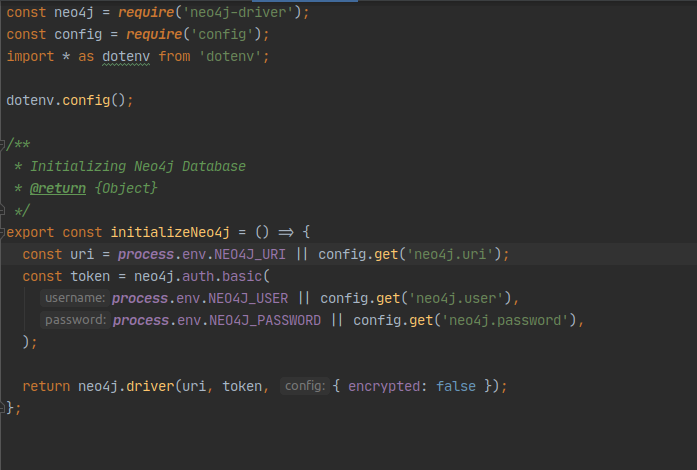Click the import keyword
This screenshot has width=697, height=470.
tap(30, 56)
